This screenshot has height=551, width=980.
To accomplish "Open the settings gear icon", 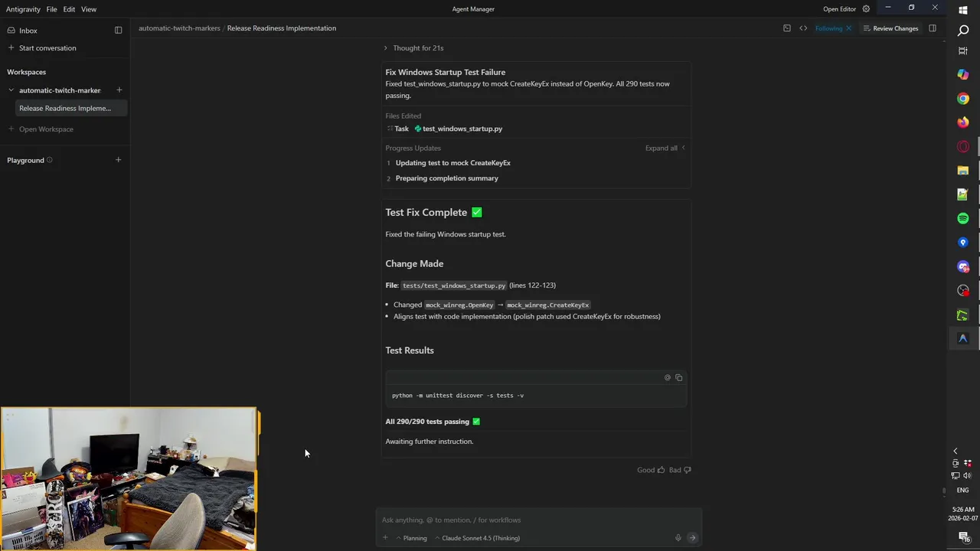I will click(x=866, y=9).
